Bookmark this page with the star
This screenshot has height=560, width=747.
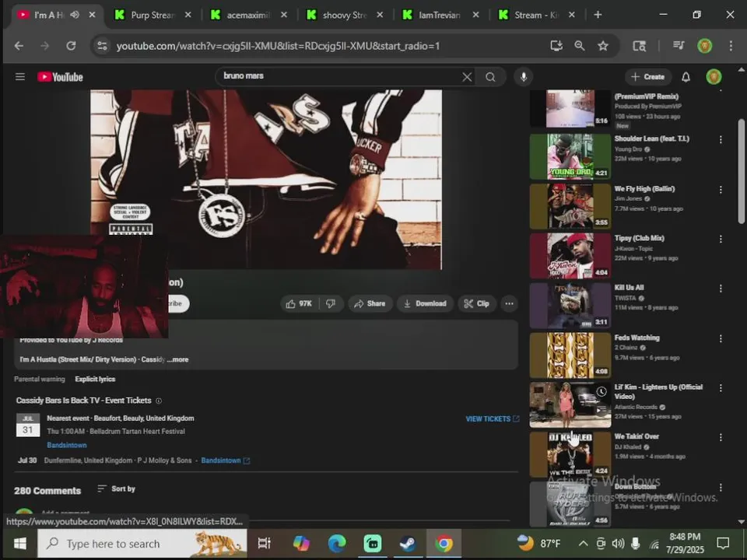click(x=602, y=46)
